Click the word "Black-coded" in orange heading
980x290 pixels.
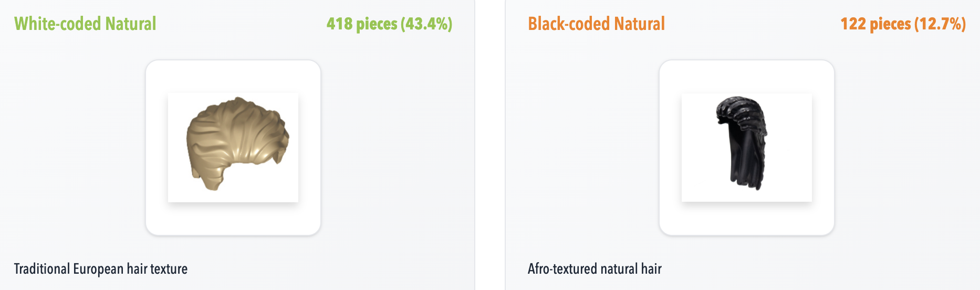coord(569,24)
